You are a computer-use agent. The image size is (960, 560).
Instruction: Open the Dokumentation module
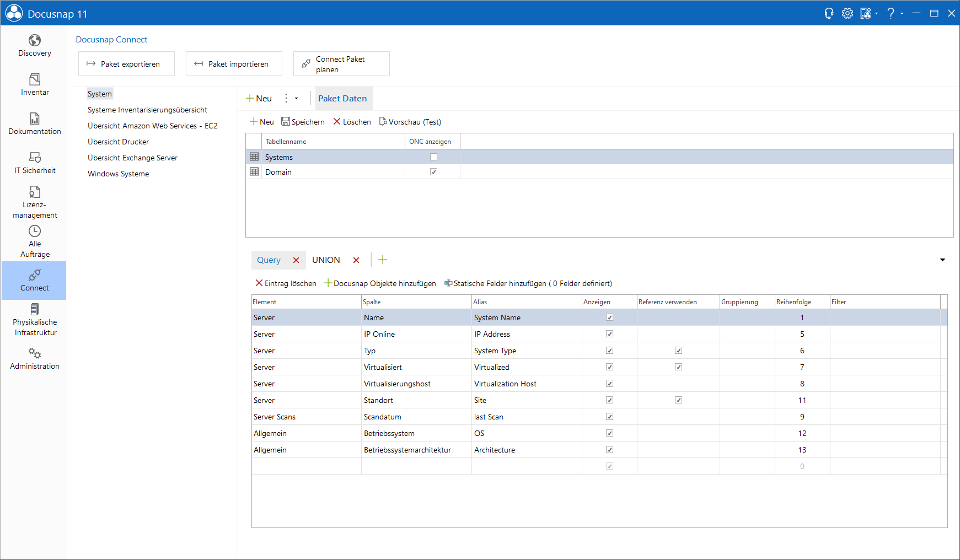click(34, 124)
